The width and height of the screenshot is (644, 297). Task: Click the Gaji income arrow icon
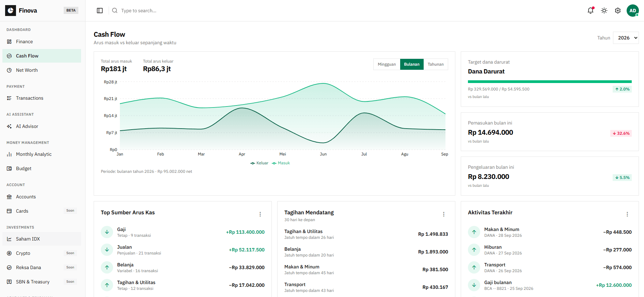(107, 232)
